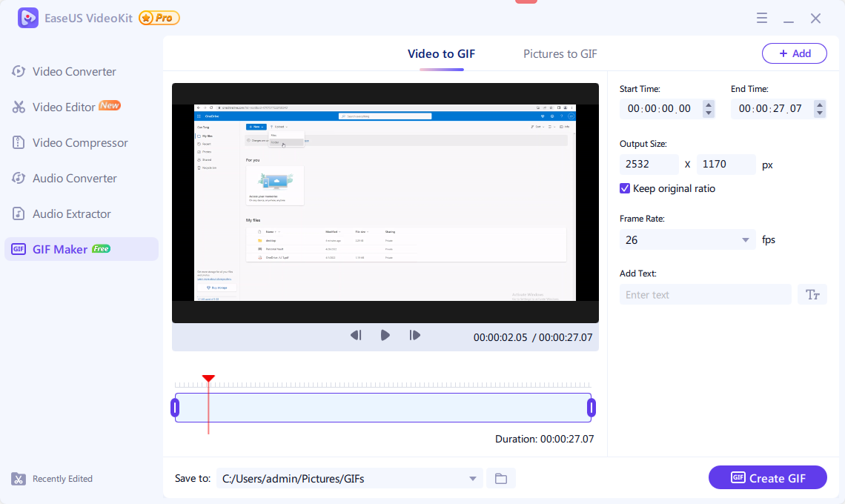Click the GIF Maker sidebar icon
The image size is (845, 504).
point(19,249)
